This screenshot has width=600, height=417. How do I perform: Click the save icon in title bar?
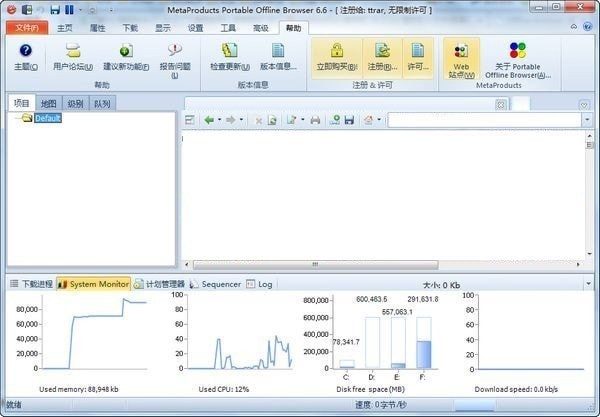point(55,10)
